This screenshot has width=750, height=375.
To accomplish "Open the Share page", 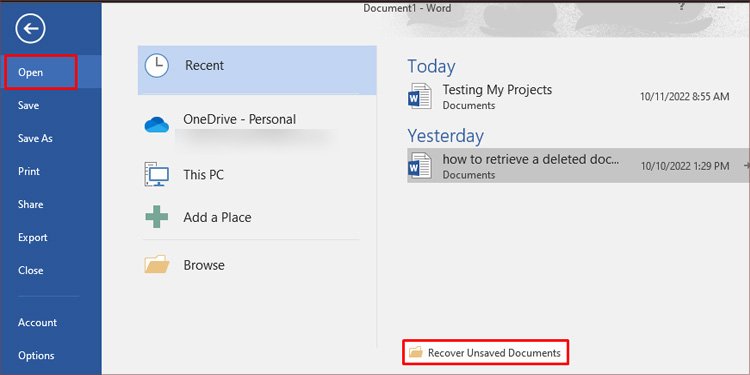I will click(30, 204).
